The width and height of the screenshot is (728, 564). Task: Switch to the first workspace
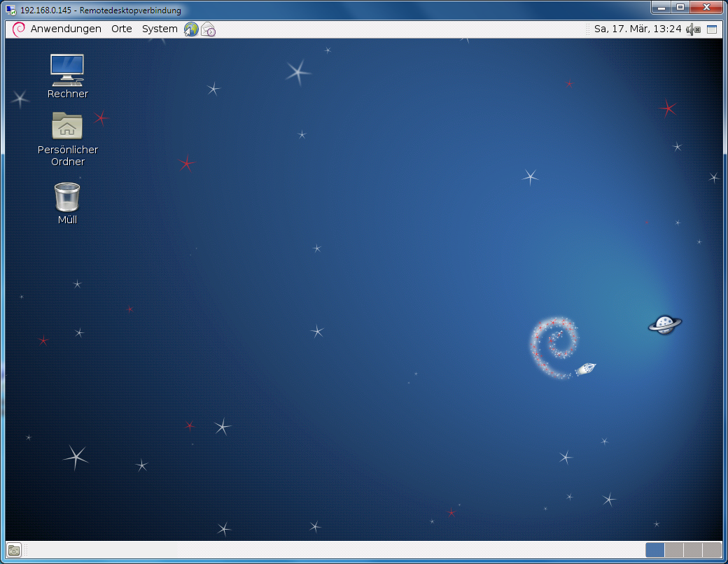tap(655, 550)
